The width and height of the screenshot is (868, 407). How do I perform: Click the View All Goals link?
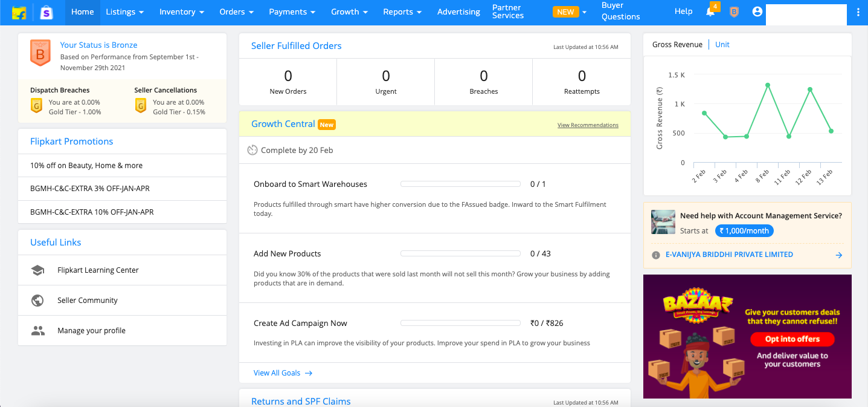click(x=276, y=373)
